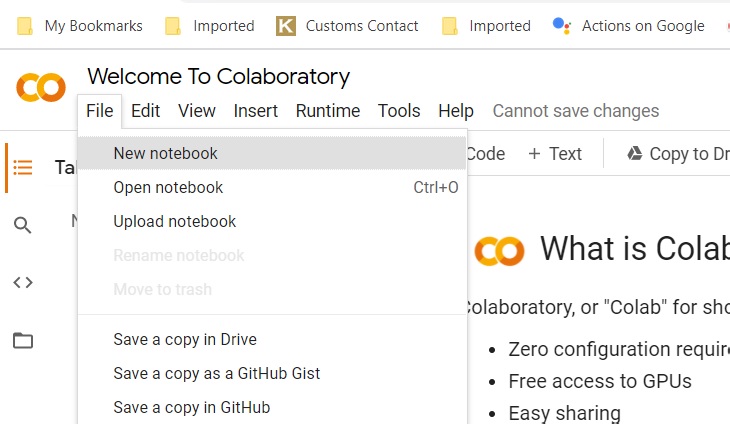730x424 pixels.
Task: Open the Runtime menu
Action: click(x=328, y=111)
